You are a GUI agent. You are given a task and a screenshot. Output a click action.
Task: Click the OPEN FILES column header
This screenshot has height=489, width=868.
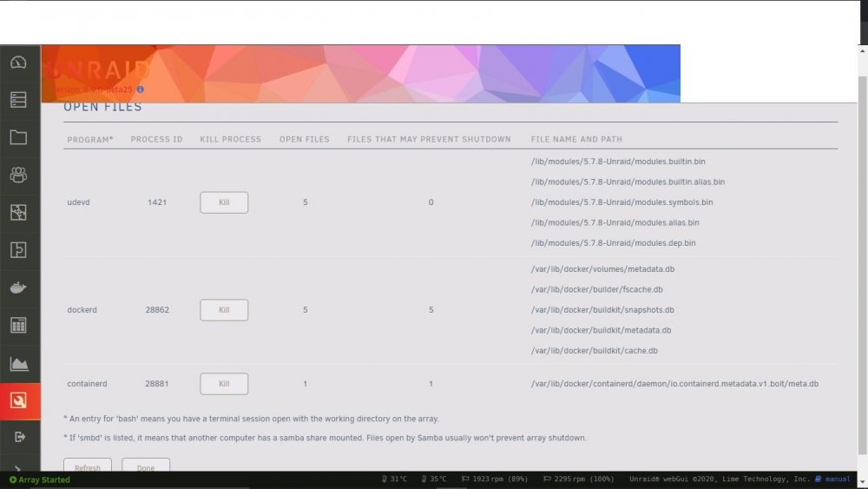pos(305,140)
